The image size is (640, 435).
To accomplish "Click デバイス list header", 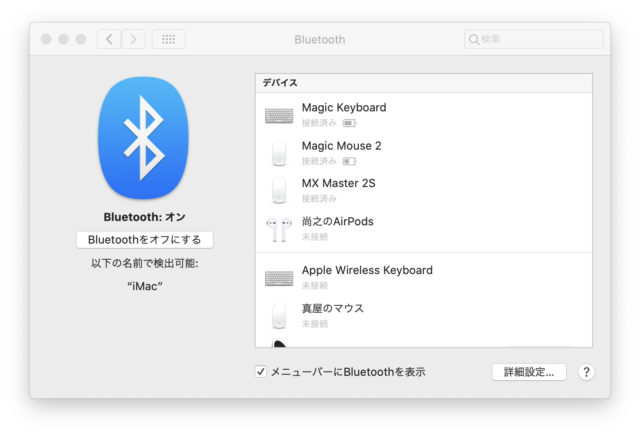I will click(424, 83).
